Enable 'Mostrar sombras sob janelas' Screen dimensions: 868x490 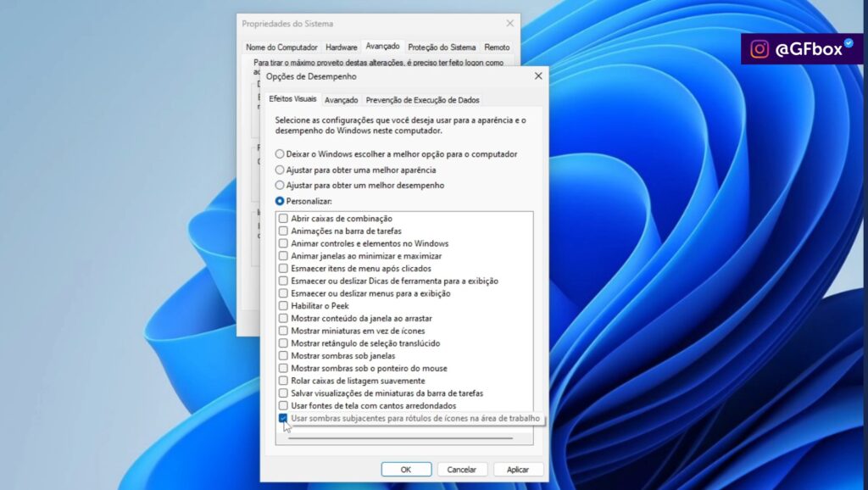[283, 355]
